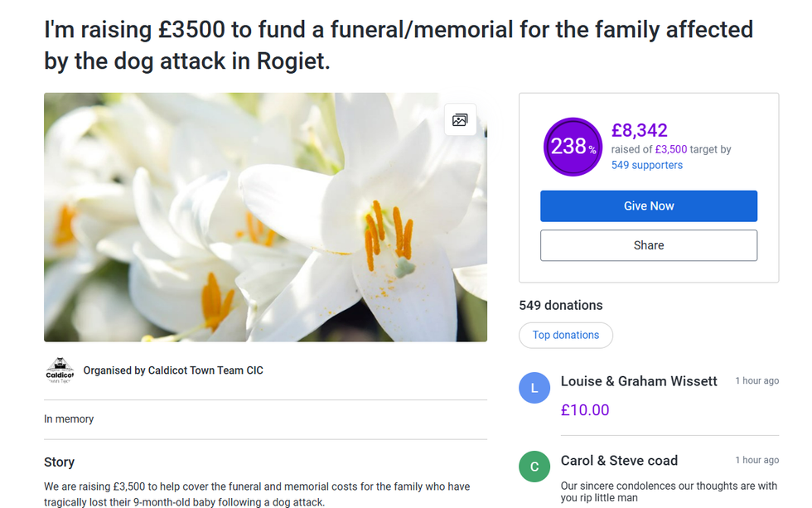Click the '549 donations' heading
Viewport: 812px width, 508px height.
pos(561,305)
